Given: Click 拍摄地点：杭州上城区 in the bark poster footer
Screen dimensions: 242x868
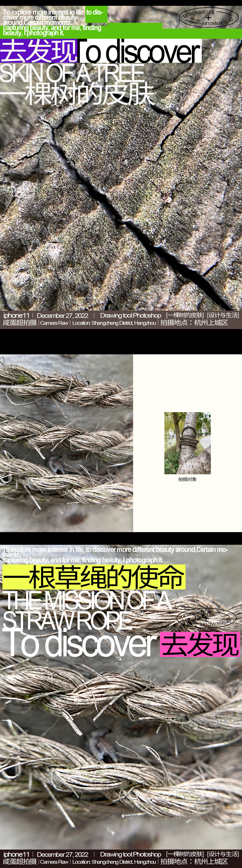Looking at the screenshot, I should (194, 323).
